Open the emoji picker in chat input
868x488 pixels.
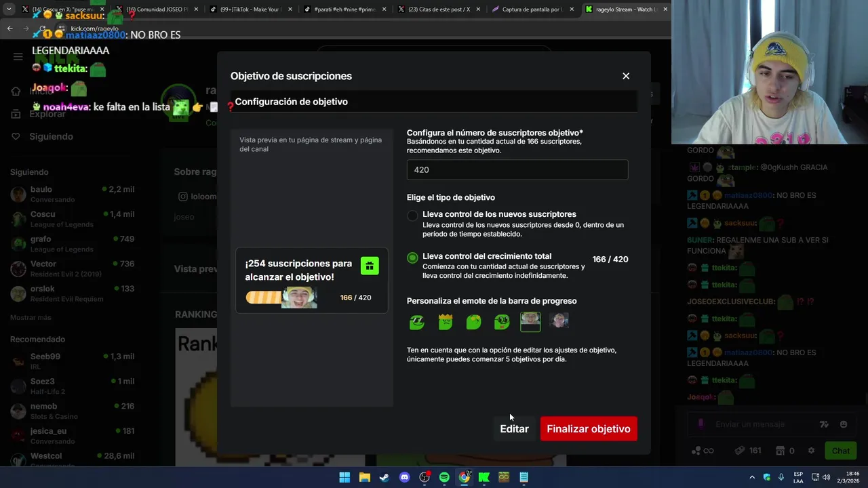click(844, 424)
